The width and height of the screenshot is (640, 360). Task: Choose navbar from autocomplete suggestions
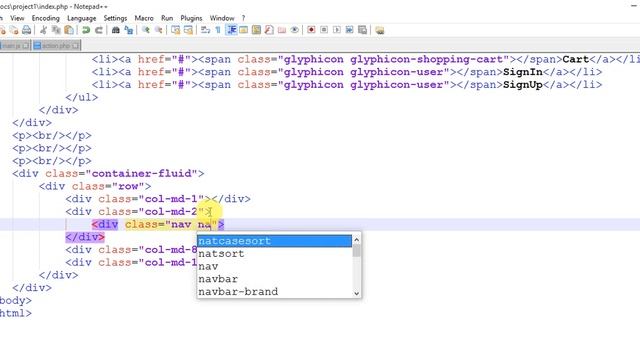click(x=274, y=279)
